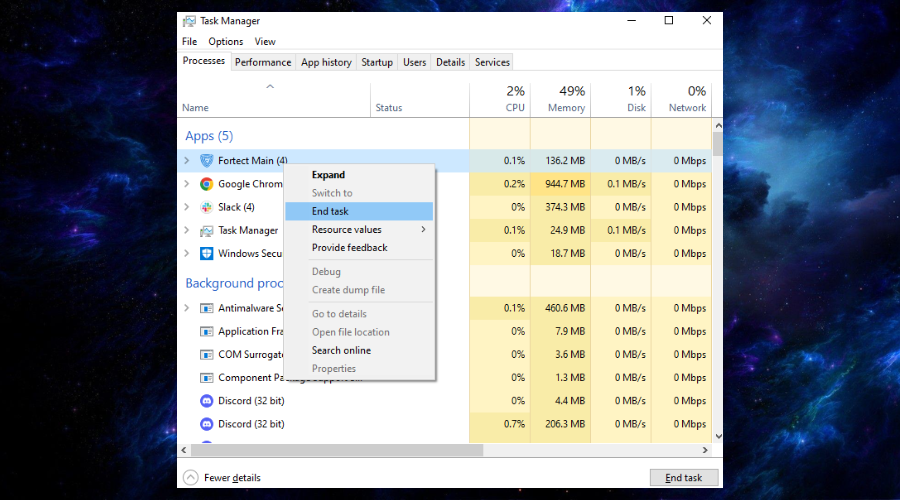Screen dimensions: 900x500
Task: Select the Processes tab
Action: (204, 60)
